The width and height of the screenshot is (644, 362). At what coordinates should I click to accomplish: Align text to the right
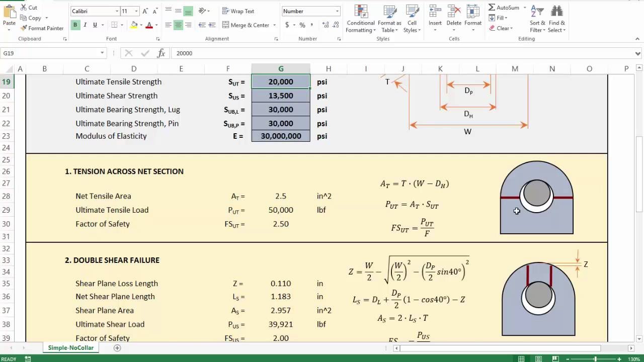pyautogui.click(x=188, y=25)
